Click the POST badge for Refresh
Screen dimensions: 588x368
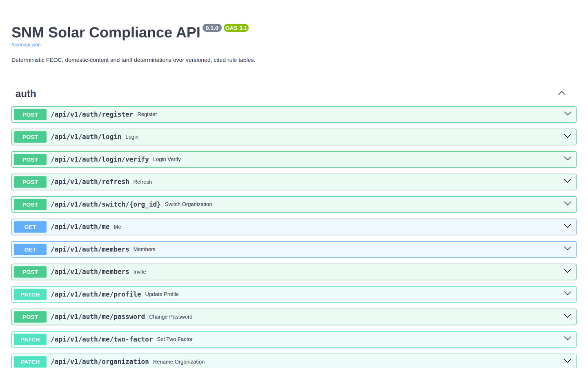coord(30,182)
